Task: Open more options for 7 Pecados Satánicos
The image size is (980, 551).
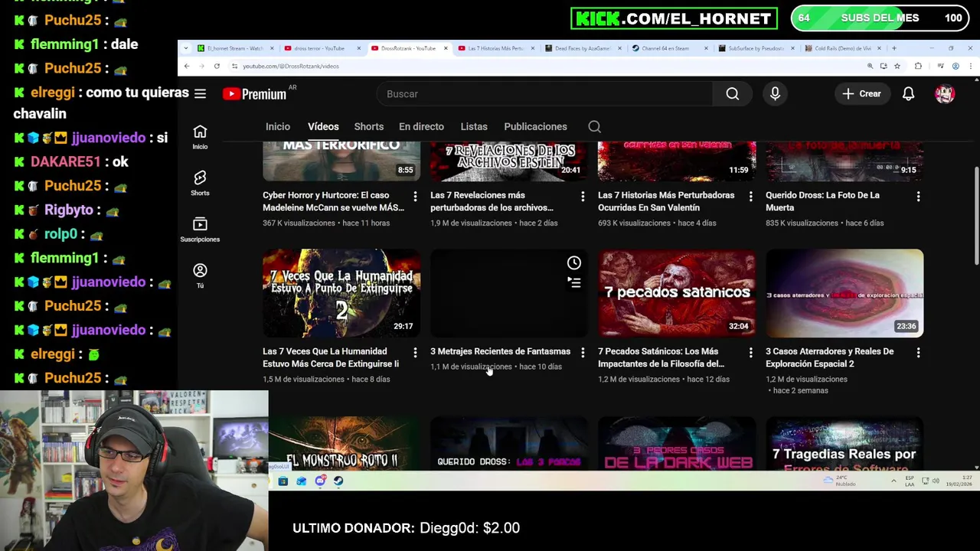Action: click(750, 353)
